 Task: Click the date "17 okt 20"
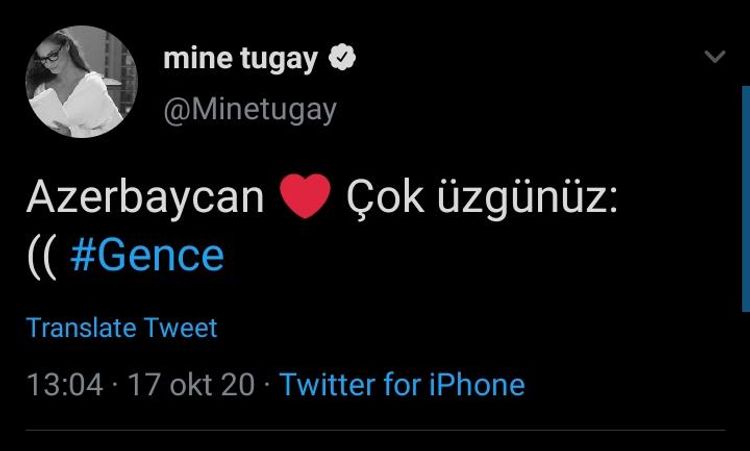[x=192, y=385]
